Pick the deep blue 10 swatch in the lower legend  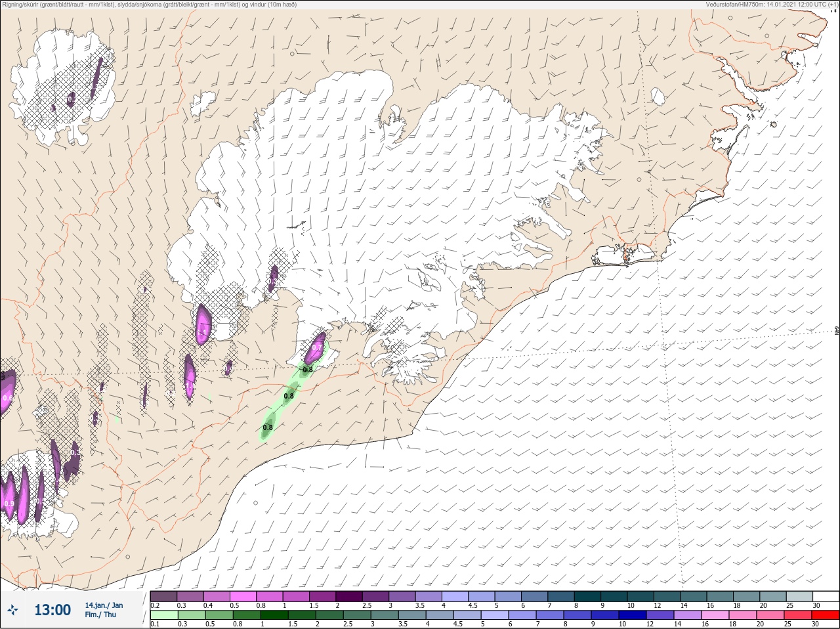click(x=633, y=616)
